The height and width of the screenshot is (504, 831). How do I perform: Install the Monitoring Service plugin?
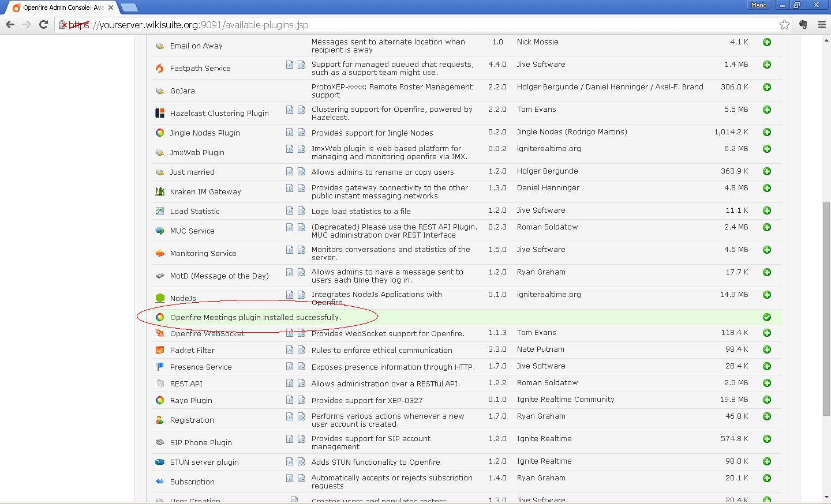767,250
